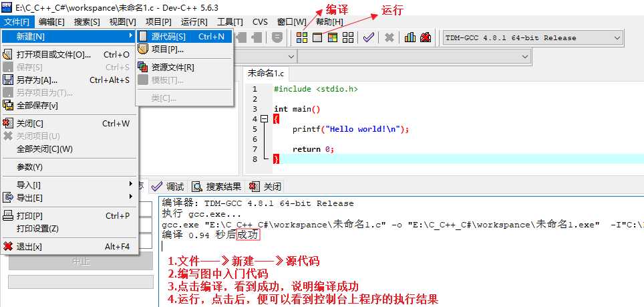Select 参数(Y) menu entry
644x307 pixels.
70,167
